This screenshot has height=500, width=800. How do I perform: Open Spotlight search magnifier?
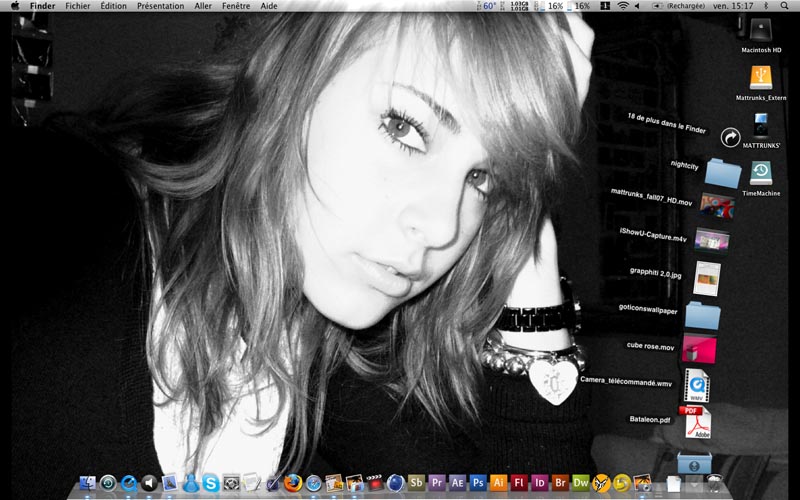784,6
